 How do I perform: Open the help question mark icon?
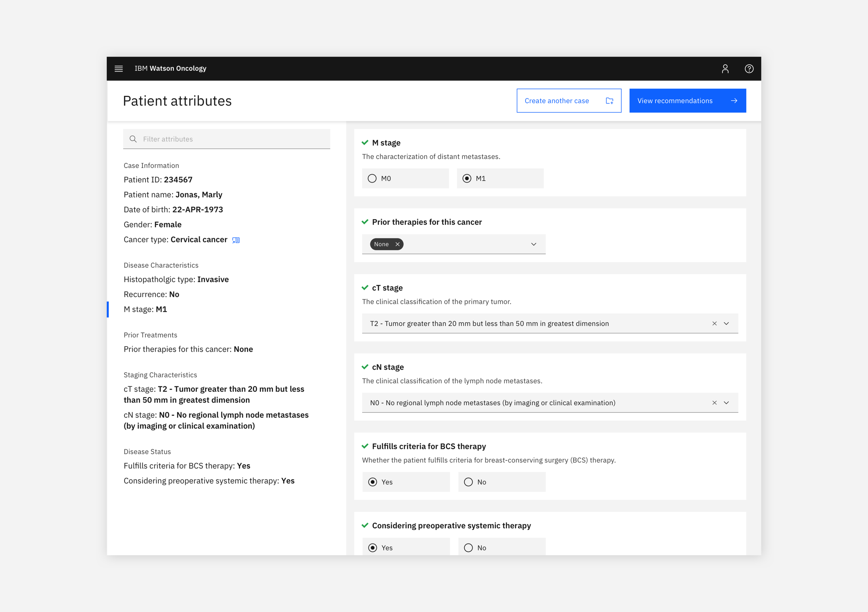(749, 68)
